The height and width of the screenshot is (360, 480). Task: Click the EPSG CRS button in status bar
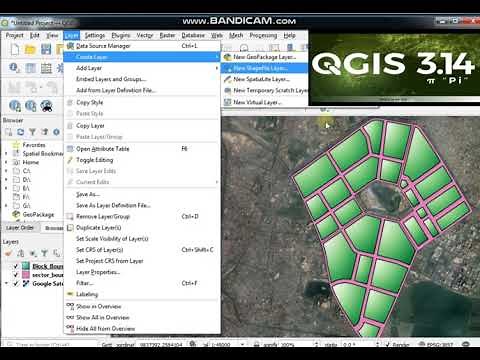(435, 344)
